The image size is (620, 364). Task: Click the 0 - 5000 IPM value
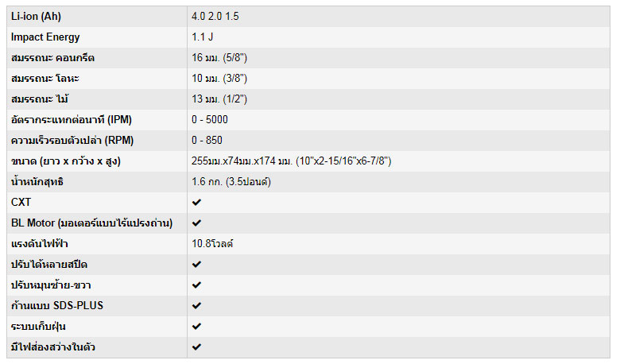point(210,120)
